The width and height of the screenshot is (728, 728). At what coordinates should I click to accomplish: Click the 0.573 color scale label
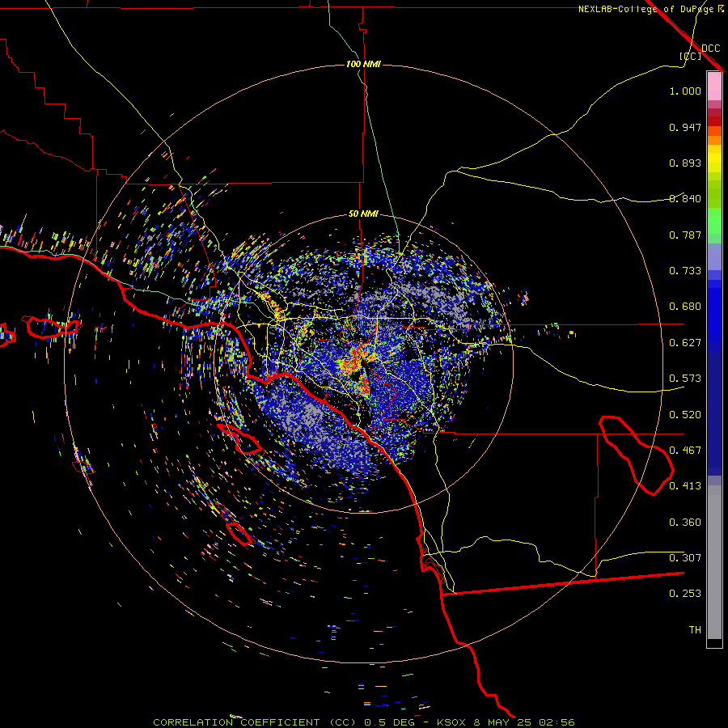(x=685, y=379)
